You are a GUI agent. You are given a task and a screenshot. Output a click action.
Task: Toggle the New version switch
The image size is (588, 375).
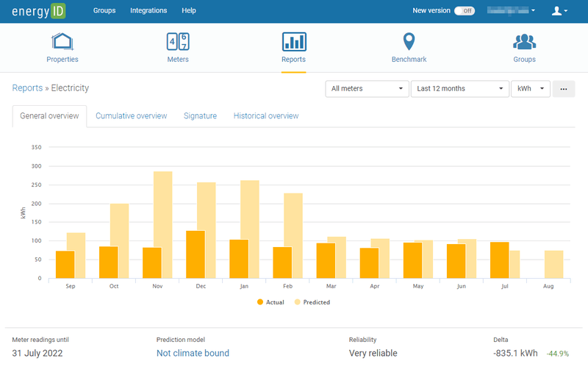[x=465, y=11]
